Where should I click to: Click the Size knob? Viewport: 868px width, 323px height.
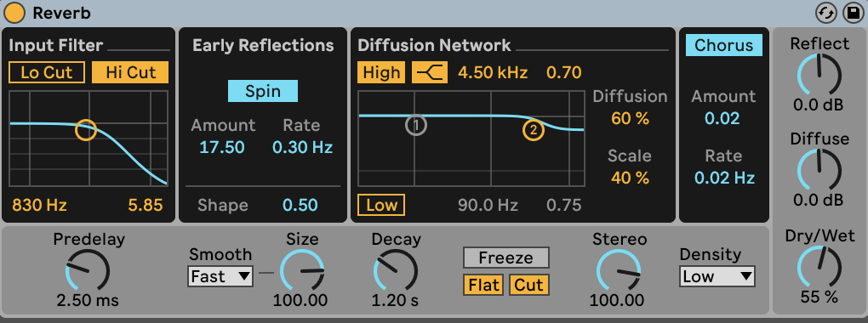click(302, 271)
